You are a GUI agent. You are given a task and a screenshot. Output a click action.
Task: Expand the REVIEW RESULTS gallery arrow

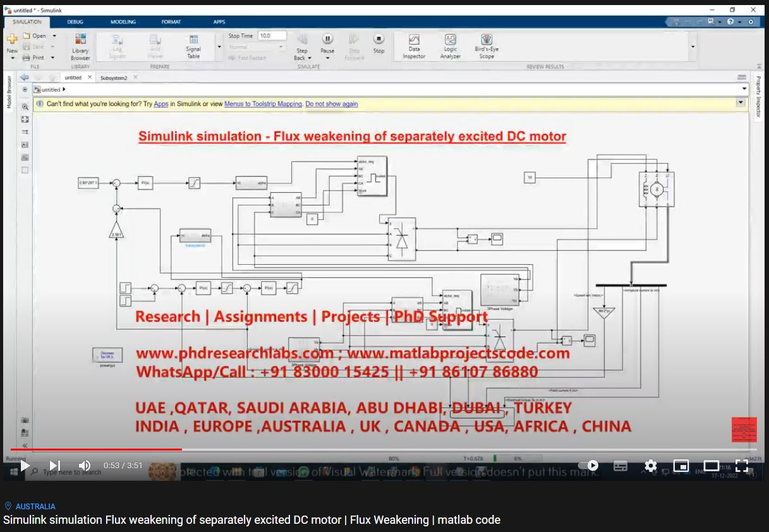point(693,47)
